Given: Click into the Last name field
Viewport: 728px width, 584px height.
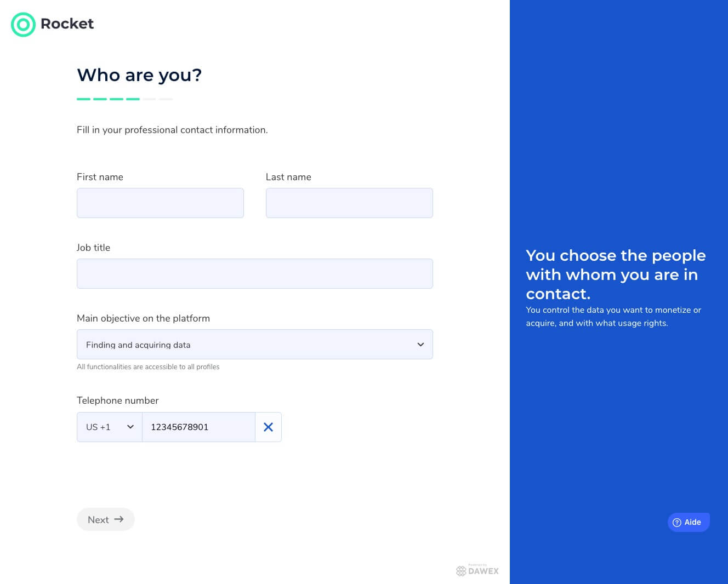Looking at the screenshot, I should (x=349, y=203).
